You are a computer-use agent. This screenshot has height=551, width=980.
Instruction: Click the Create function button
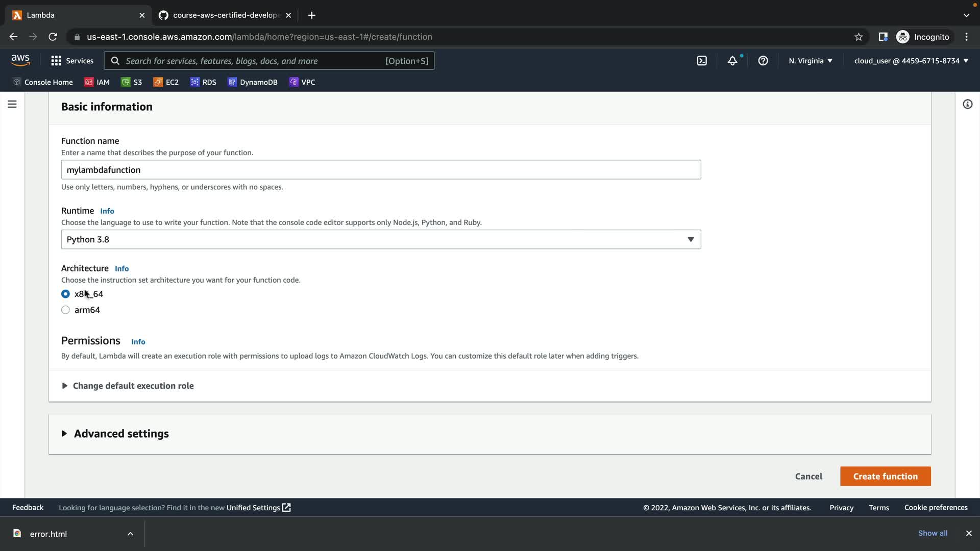point(885,476)
